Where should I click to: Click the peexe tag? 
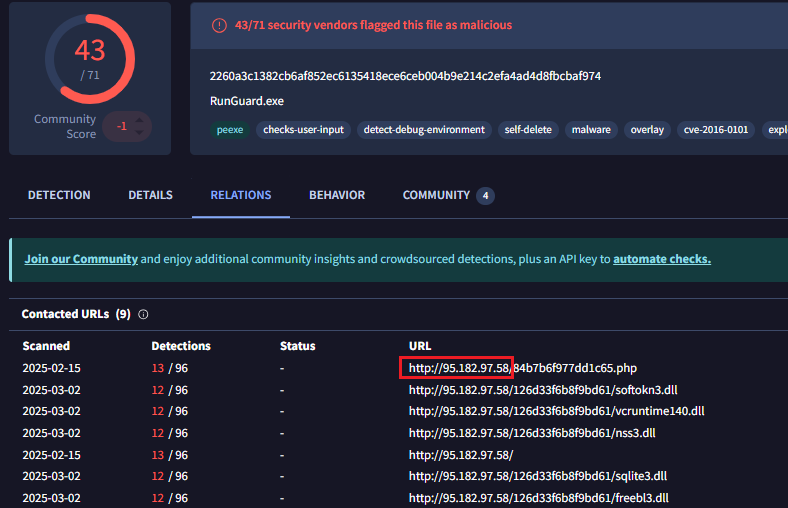click(230, 130)
